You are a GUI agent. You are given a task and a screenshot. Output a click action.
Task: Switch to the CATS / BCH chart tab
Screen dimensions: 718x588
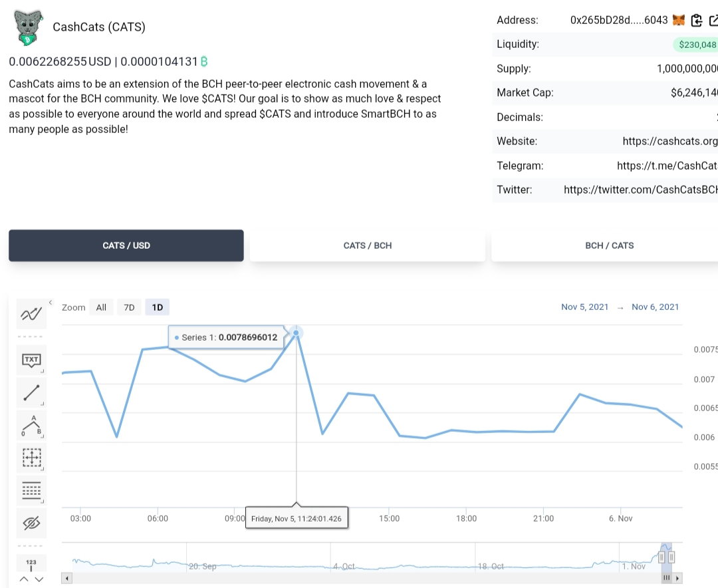click(367, 245)
